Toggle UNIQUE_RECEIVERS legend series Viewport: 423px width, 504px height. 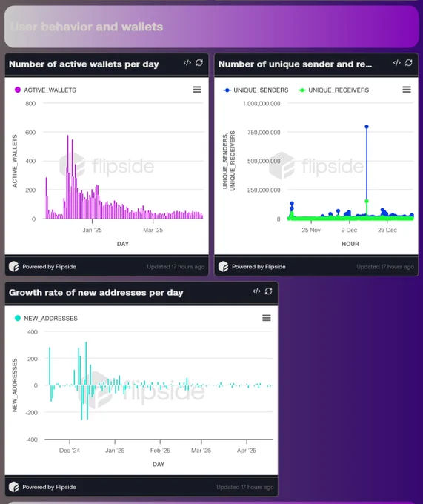pyautogui.click(x=333, y=90)
